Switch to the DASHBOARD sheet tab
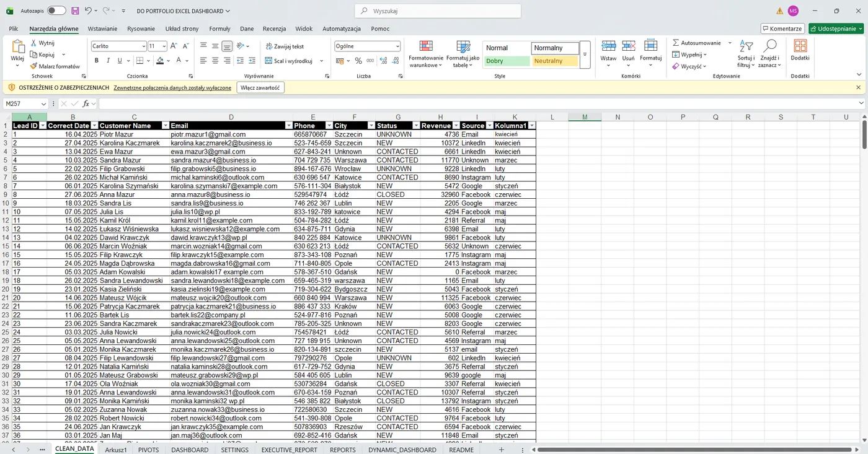 190,450
